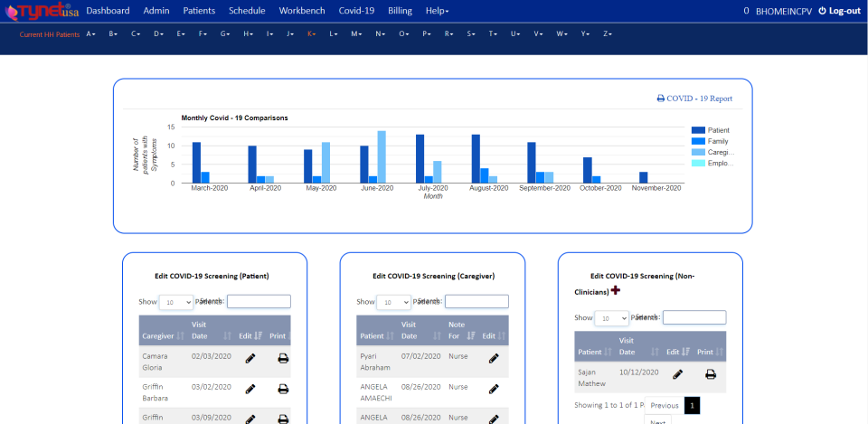Open the Covid-19 menu item
The image size is (868, 424).
click(x=356, y=11)
